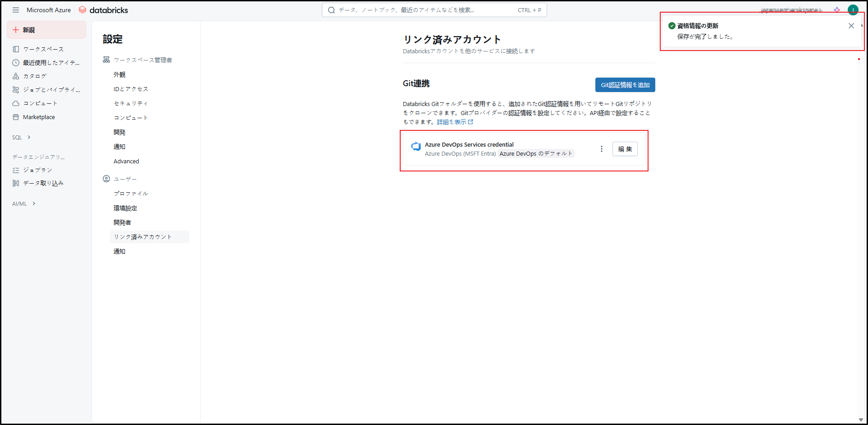Select リンク済みアカウント in settings menu
868x425 pixels.
(150, 237)
